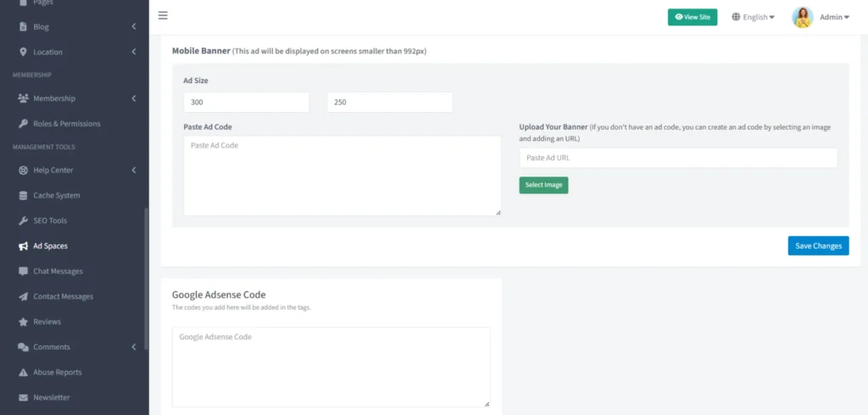Open the English language dropdown
Image resolution: width=868 pixels, height=415 pixels.
pyautogui.click(x=753, y=17)
